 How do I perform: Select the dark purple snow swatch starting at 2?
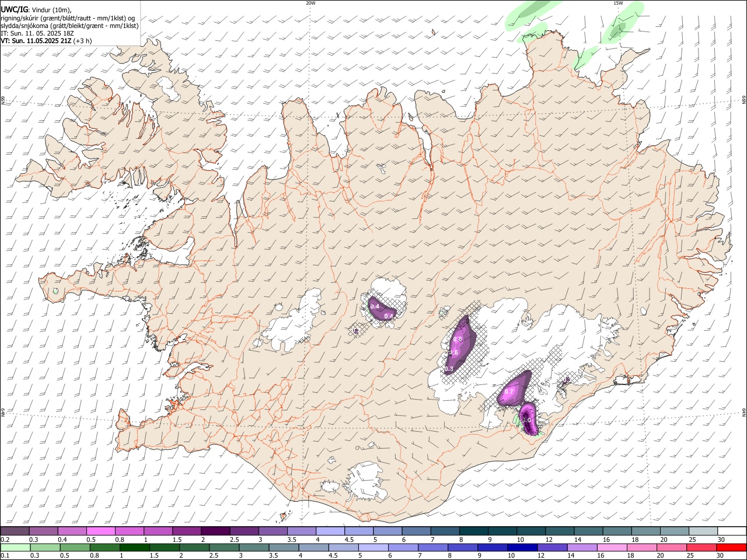pyautogui.click(x=215, y=531)
